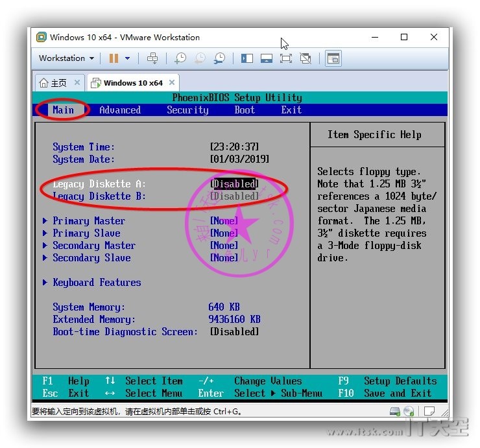Click the CD/DVD status bar icon
Image resolution: width=480 pixels, height=448 pixels.
tap(409, 411)
